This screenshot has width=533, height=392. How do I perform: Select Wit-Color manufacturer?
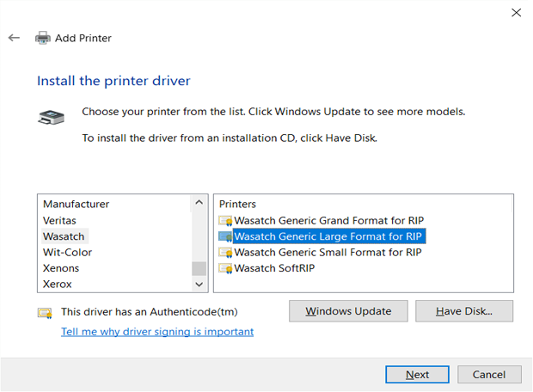click(67, 253)
